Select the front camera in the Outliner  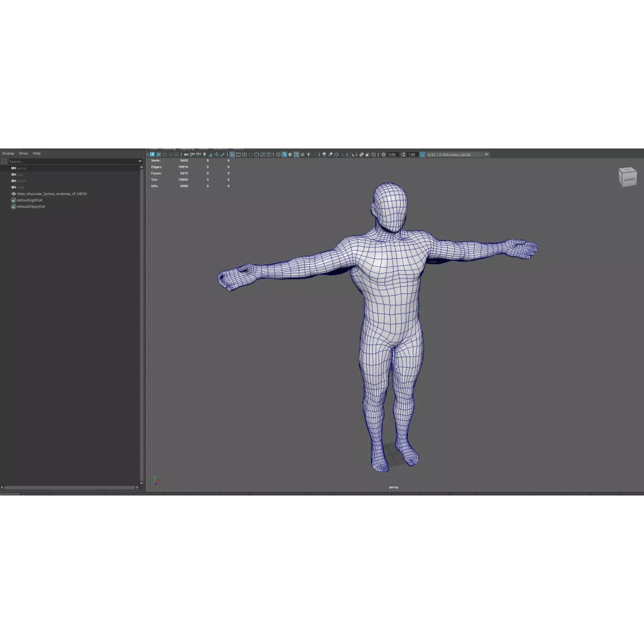(x=21, y=181)
